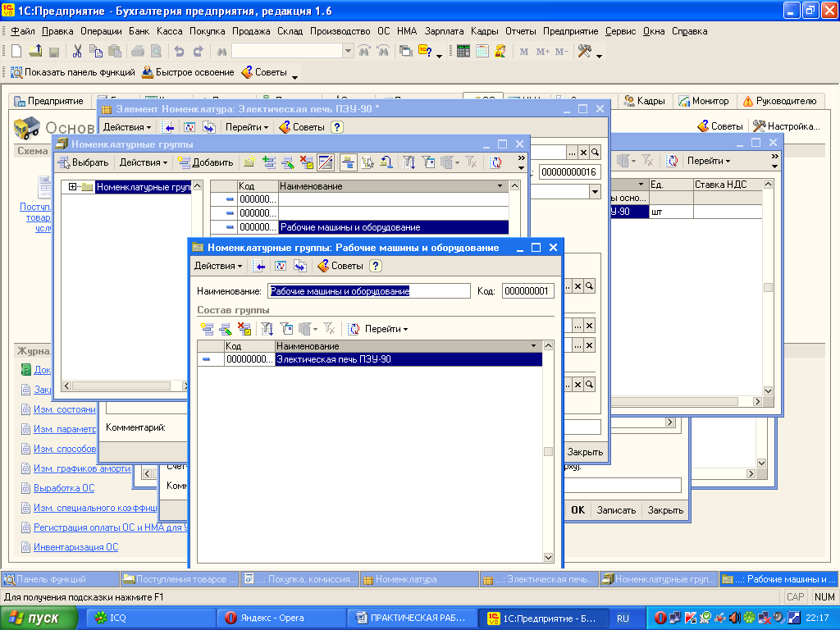Viewport: 840px width, 630px height.
Task: Open Перейти dropdown in Состав группы toolbar
Action: coord(386,329)
